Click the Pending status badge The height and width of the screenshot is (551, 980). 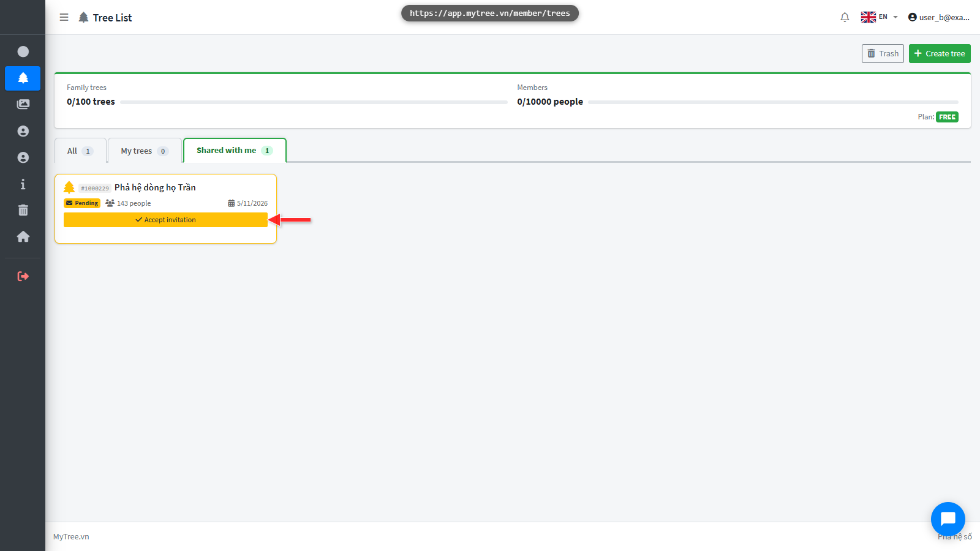pyautogui.click(x=82, y=203)
